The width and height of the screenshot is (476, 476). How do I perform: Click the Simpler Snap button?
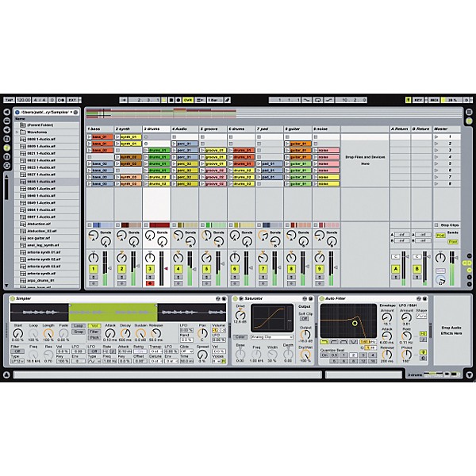79,332
